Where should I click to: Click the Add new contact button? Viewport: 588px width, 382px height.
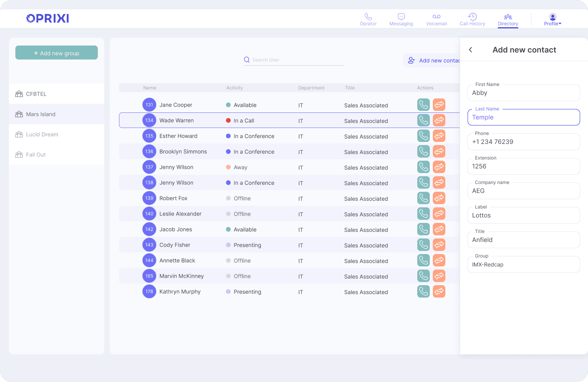click(432, 60)
